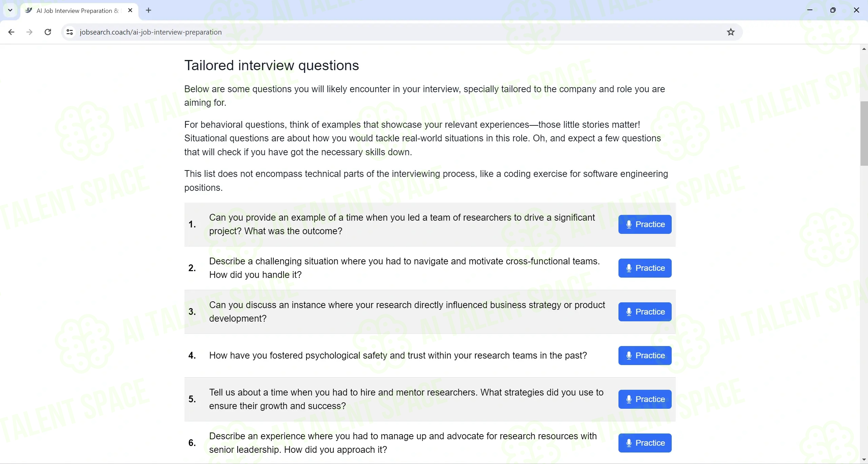Screen dimensions: 868x464
Task: Click the vertical scrollbar thumb
Action: [864, 133]
